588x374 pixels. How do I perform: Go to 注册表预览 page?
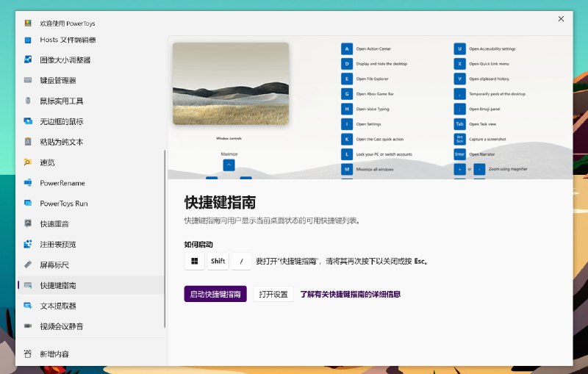tap(90, 245)
